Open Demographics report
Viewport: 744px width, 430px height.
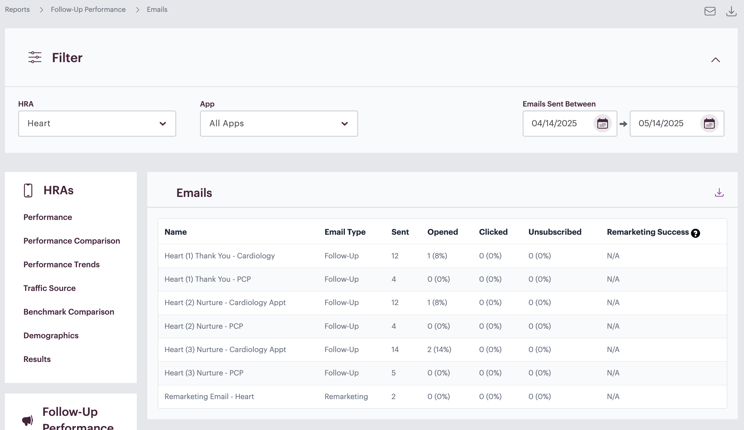pos(51,336)
